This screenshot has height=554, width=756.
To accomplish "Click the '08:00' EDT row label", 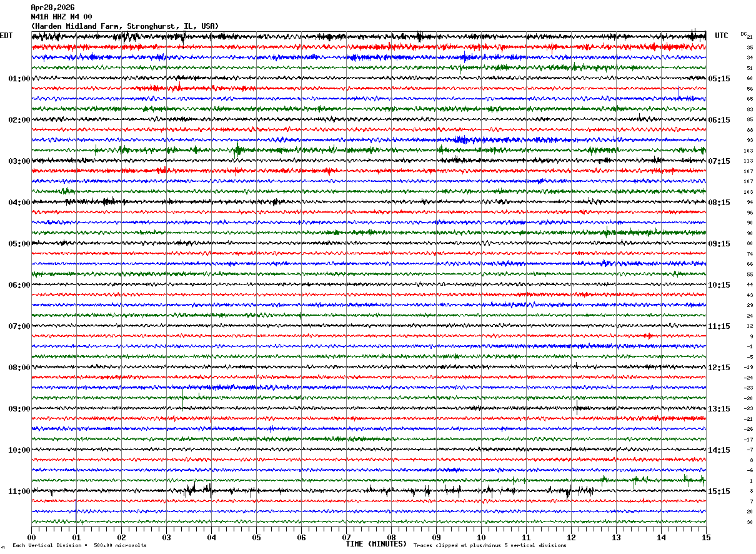I will (x=19, y=368).
